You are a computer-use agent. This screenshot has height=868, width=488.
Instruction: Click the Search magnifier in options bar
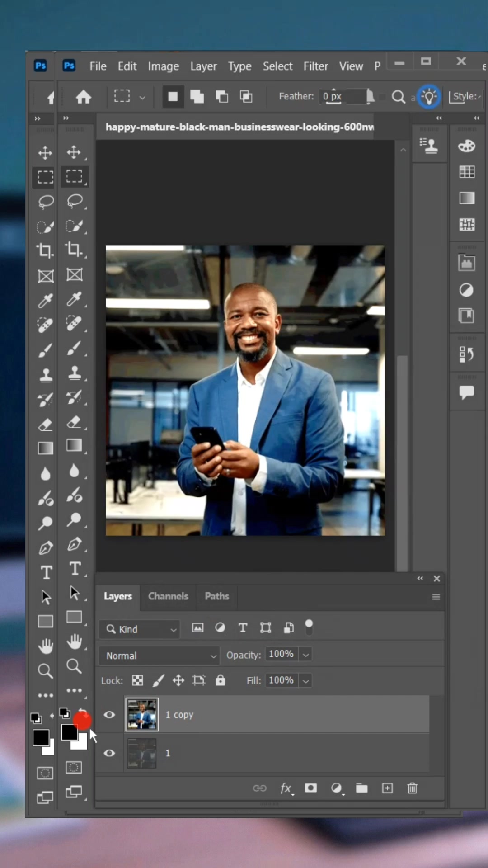[x=398, y=97]
